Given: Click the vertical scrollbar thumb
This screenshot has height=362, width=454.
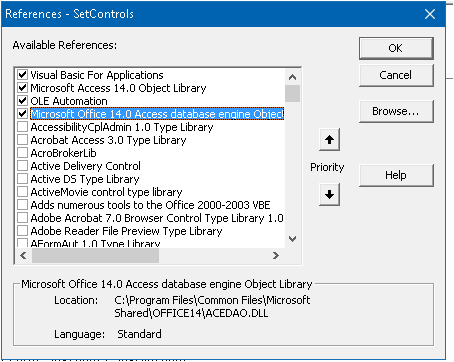Looking at the screenshot, I should [x=293, y=93].
